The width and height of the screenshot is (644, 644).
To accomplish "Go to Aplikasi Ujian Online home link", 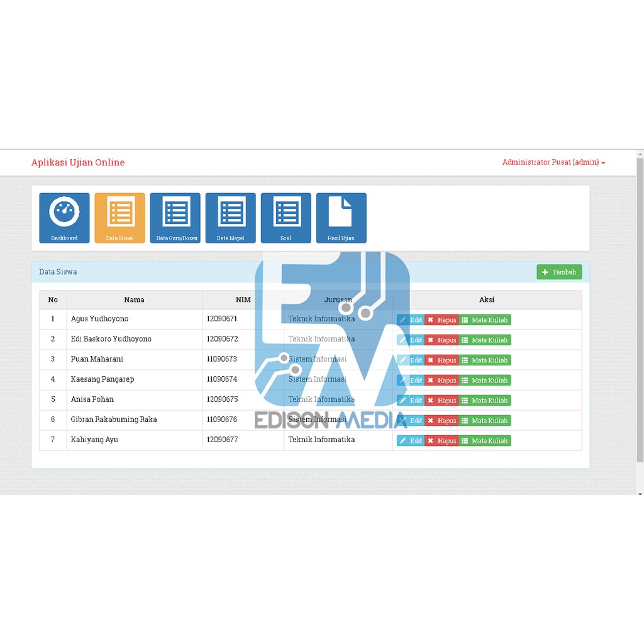I will [78, 162].
